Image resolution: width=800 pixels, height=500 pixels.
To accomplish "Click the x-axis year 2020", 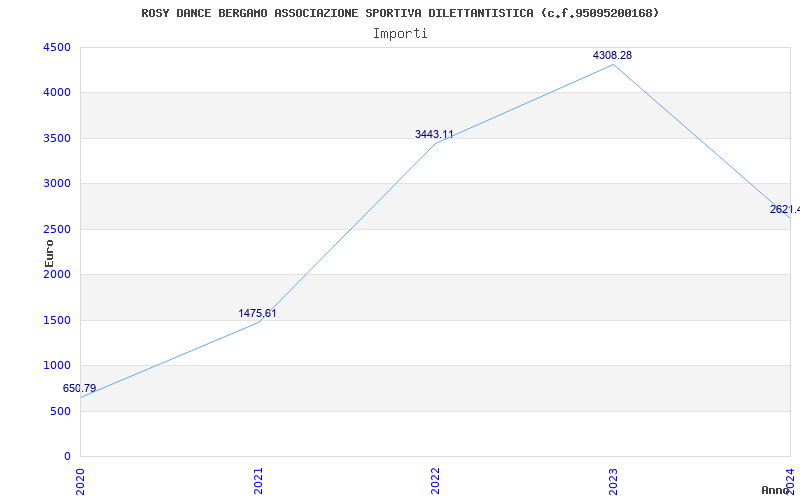I will click(x=81, y=481).
